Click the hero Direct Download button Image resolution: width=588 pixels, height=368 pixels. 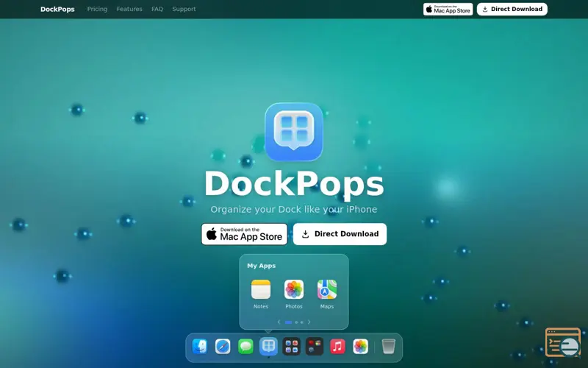pos(340,234)
